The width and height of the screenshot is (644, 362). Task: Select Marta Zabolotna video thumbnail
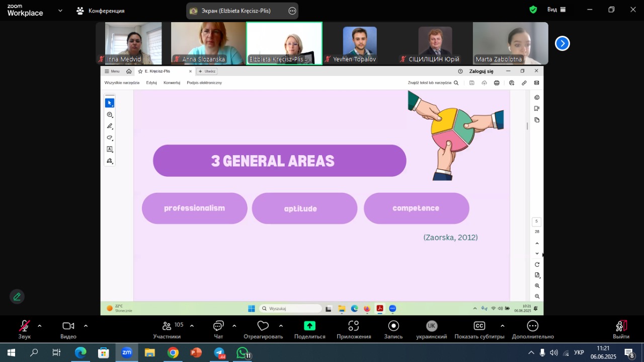coord(510,43)
